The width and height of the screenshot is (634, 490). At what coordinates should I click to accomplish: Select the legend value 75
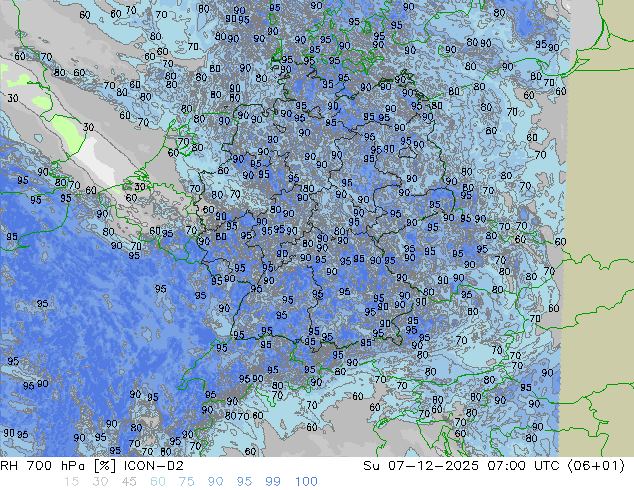pos(186,482)
